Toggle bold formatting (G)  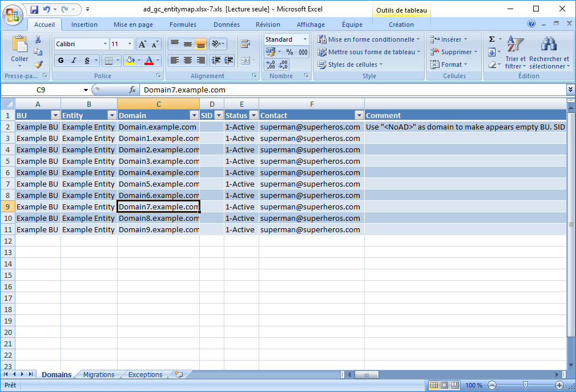point(61,60)
